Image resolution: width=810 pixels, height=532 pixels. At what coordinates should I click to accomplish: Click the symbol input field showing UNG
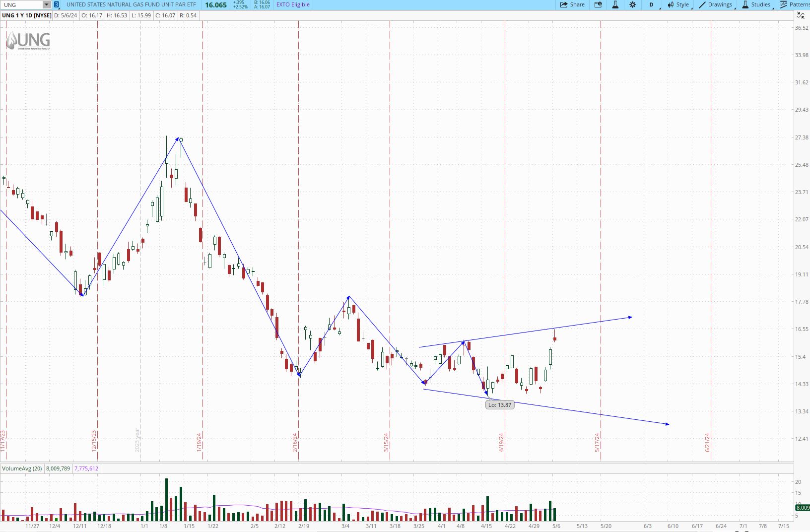pyautogui.click(x=22, y=4)
